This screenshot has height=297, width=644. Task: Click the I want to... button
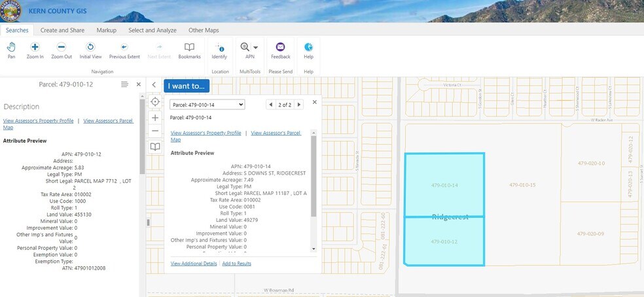[187, 86]
